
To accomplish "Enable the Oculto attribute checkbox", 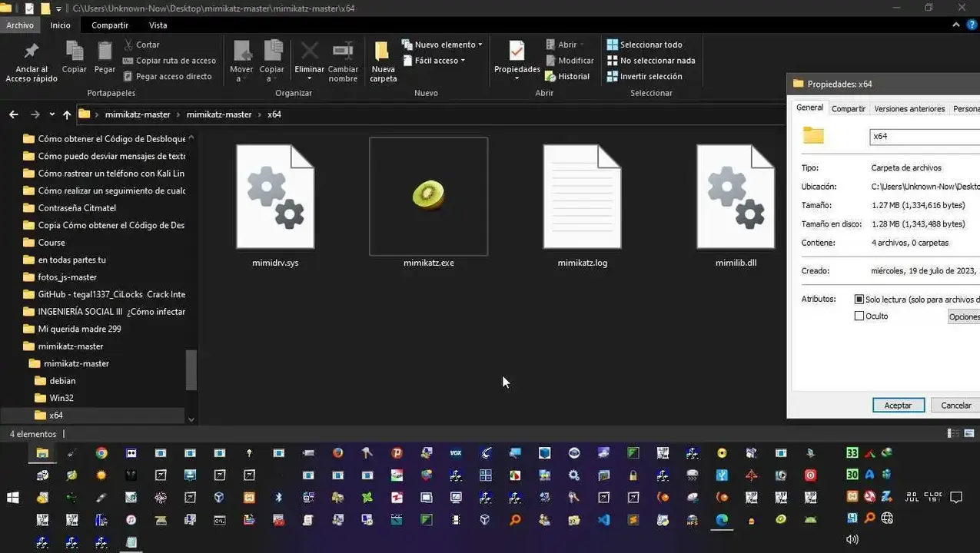I will click(x=859, y=316).
